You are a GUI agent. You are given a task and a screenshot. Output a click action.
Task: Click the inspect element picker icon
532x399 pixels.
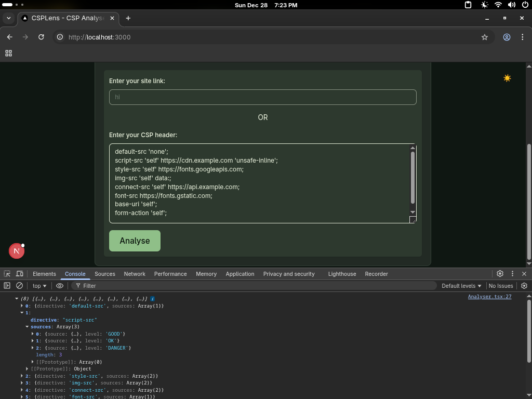pos(7,274)
